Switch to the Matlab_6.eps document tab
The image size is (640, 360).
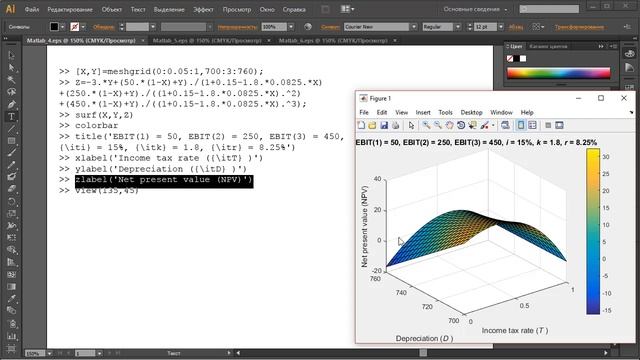pyautogui.click(x=333, y=40)
